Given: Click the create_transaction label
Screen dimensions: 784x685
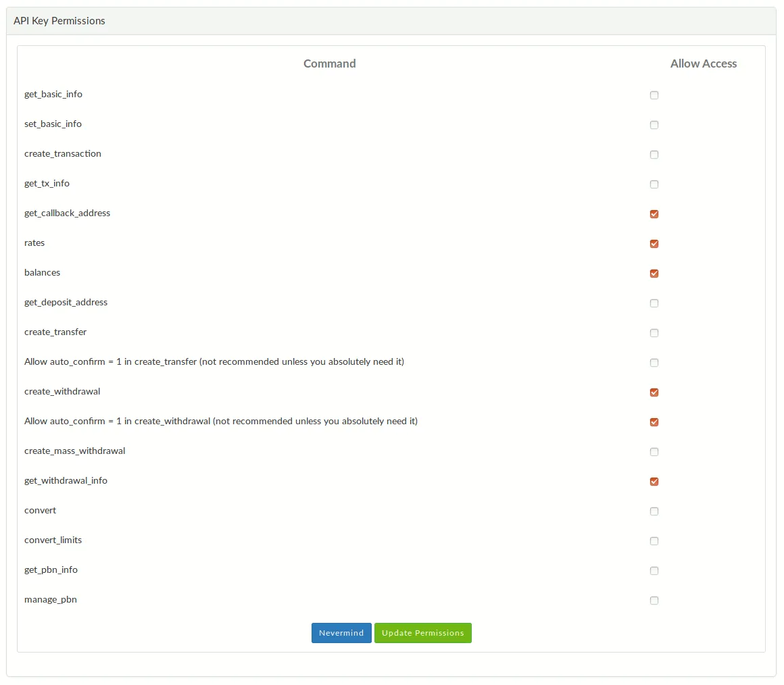Looking at the screenshot, I should pos(62,153).
